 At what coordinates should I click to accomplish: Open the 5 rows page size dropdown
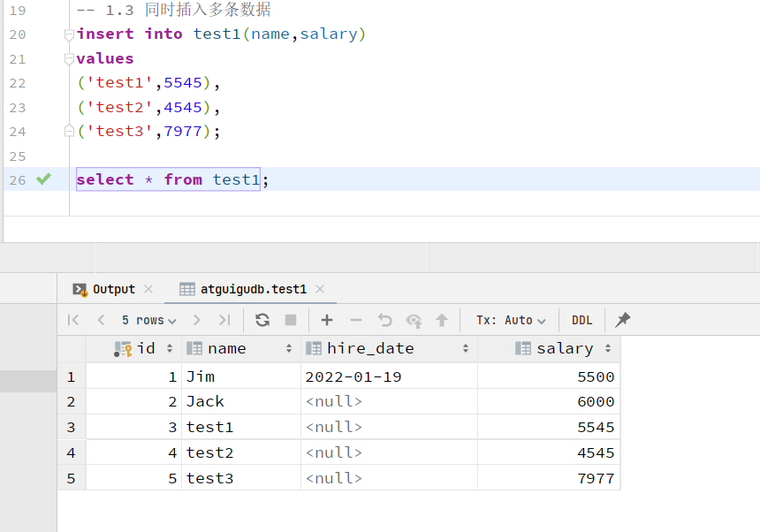[149, 320]
